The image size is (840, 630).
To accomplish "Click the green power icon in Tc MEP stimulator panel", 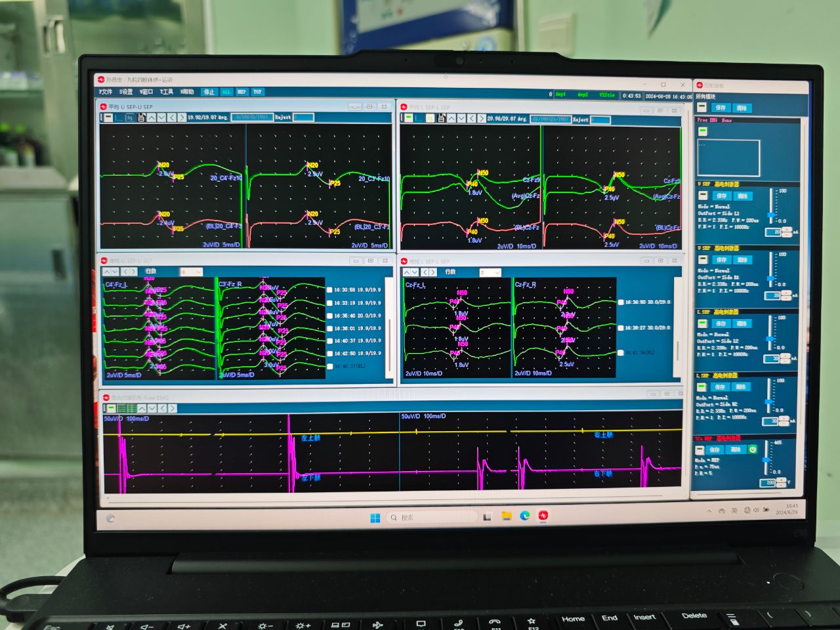I will (753, 450).
